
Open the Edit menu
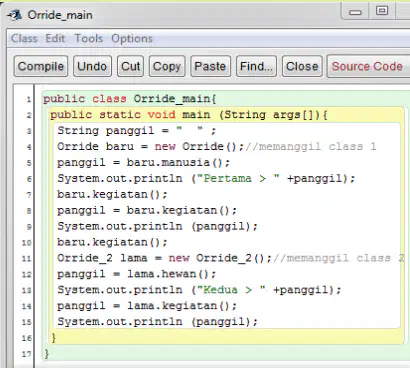[55, 38]
